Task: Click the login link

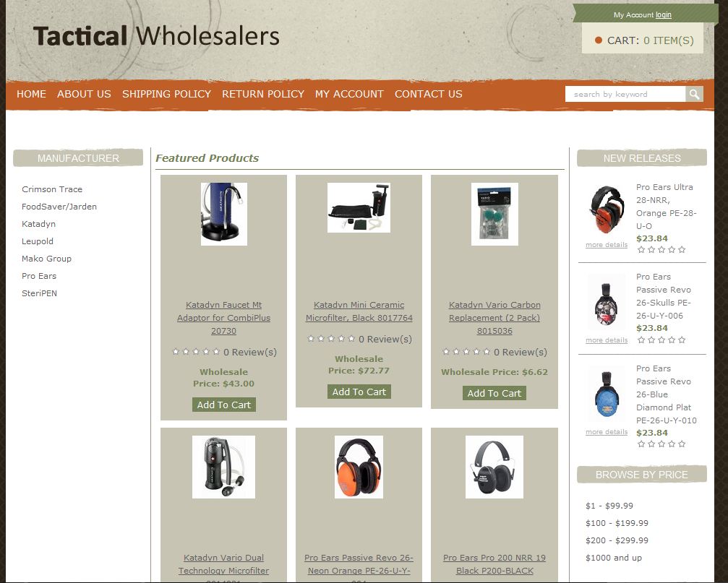Action: click(x=664, y=15)
